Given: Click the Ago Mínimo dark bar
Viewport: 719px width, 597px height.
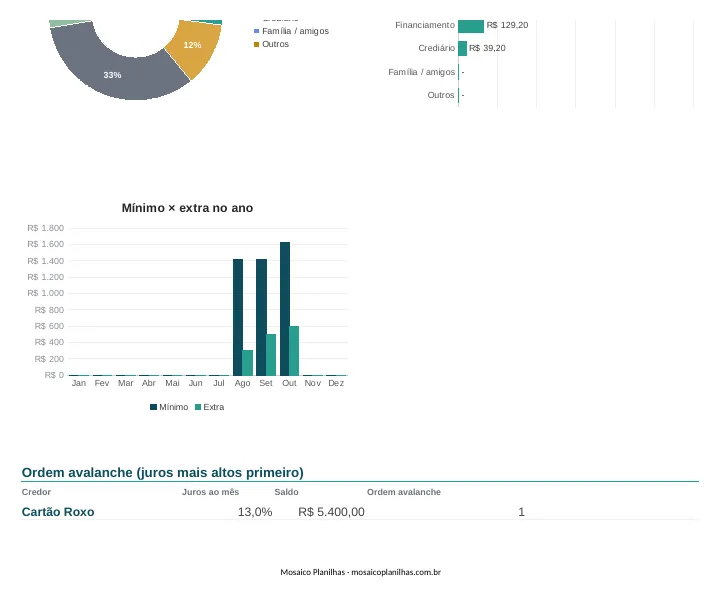Looking at the screenshot, I should 238,317.
